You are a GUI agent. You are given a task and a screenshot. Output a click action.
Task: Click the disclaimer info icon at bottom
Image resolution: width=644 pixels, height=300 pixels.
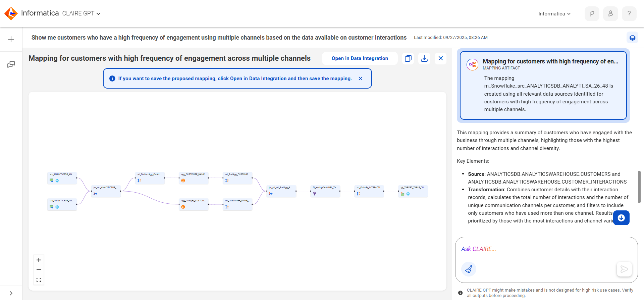point(460,293)
